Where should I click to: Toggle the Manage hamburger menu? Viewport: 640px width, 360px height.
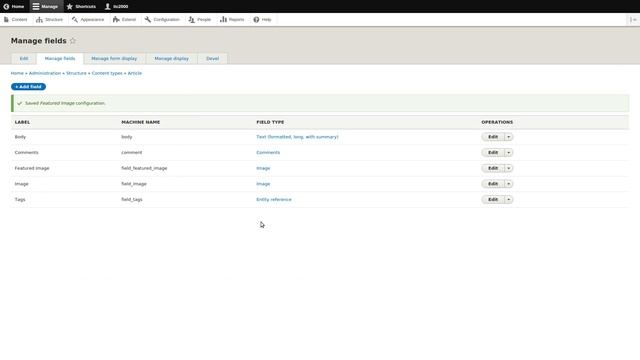point(45,7)
